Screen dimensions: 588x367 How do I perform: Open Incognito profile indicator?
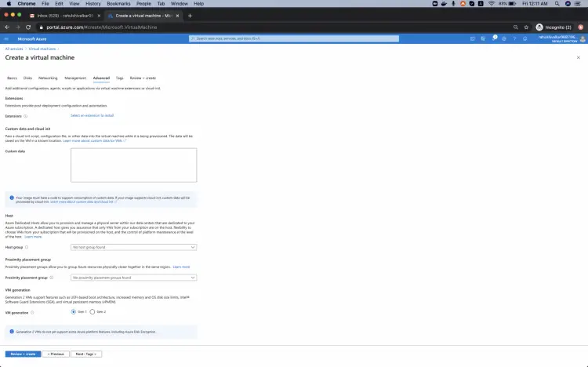click(x=554, y=27)
